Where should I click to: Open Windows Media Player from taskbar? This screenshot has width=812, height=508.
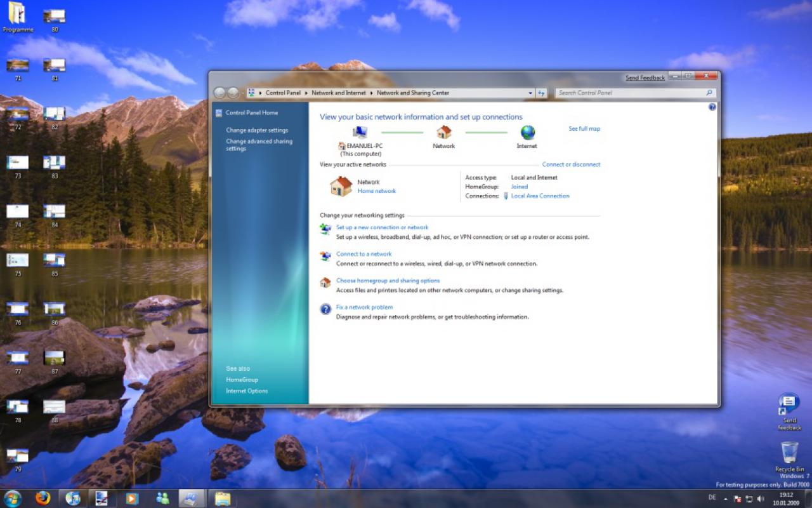pos(132,498)
